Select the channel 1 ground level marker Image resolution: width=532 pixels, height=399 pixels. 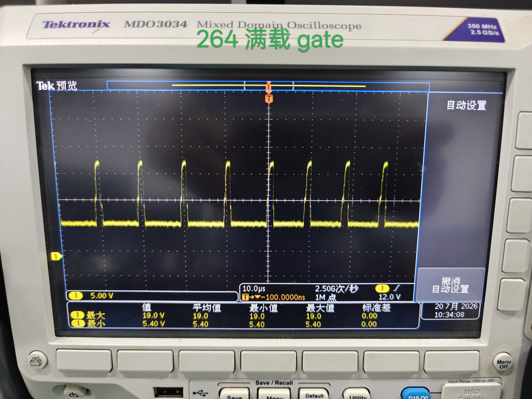pyautogui.click(x=56, y=257)
